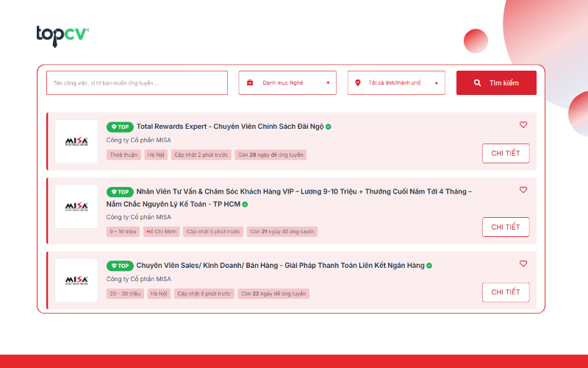The width and height of the screenshot is (588, 368).
Task: Open Chuyên Viên Sales/ Kinh Doanh job title
Action: (x=281, y=266)
